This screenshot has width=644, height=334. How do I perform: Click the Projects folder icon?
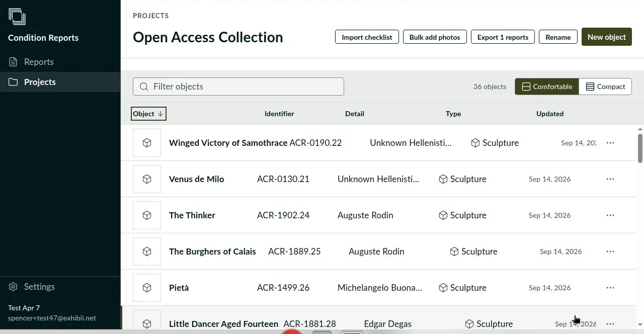coord(13,82)
